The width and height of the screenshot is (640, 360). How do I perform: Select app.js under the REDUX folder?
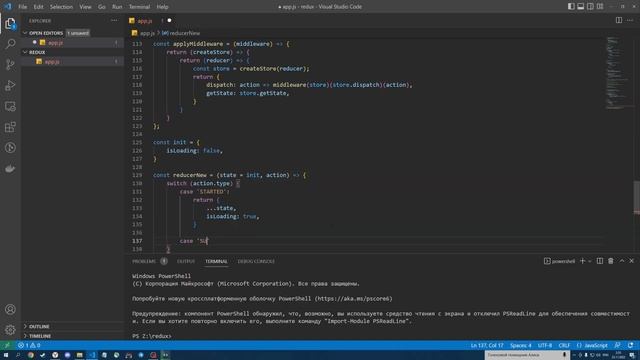point(73,62)
